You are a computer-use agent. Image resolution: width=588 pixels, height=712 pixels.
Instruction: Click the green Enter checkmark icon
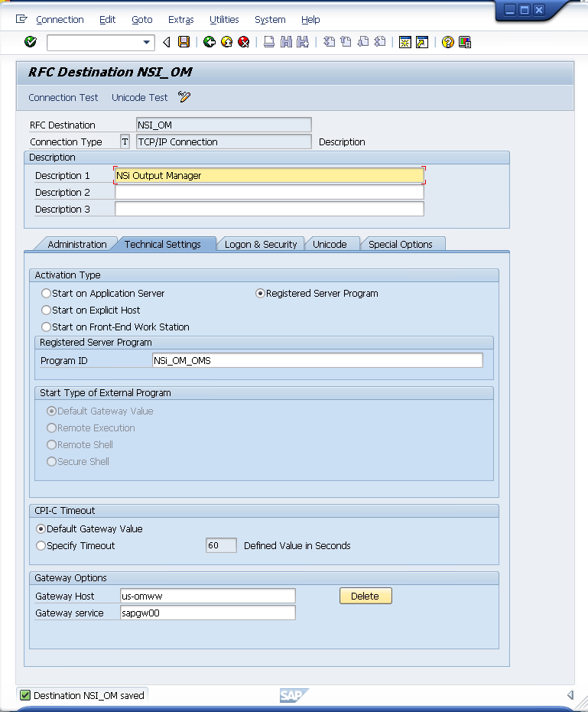(x=31, y=42)
